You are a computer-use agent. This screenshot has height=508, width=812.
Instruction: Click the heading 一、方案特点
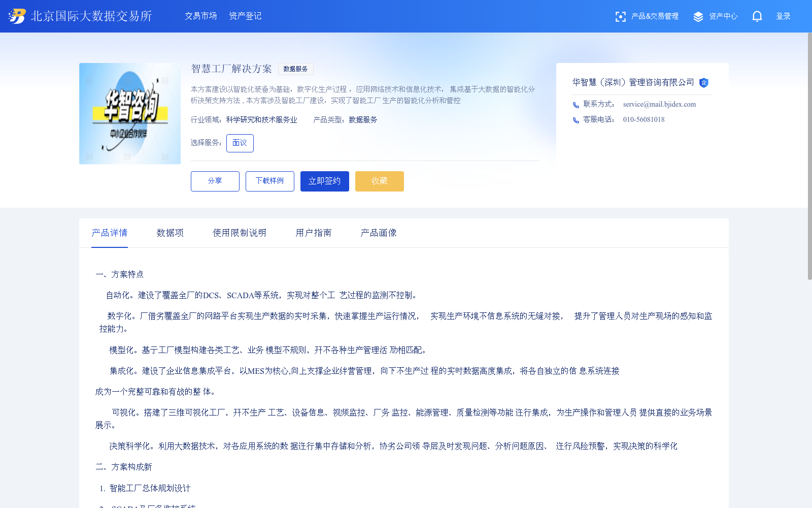(120, 274)
